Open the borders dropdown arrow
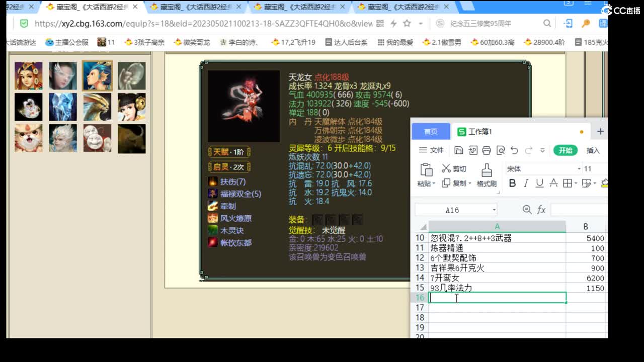The image size is (644, 362). (576, 184)
